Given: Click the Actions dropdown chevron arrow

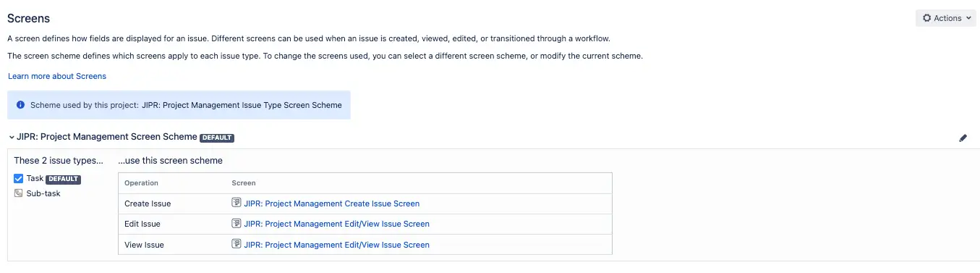Looking at the screenshot, I should coord(969,18).
